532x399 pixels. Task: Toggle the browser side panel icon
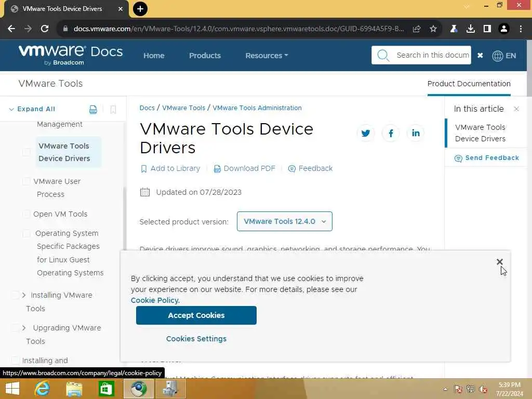click(487, 29)
